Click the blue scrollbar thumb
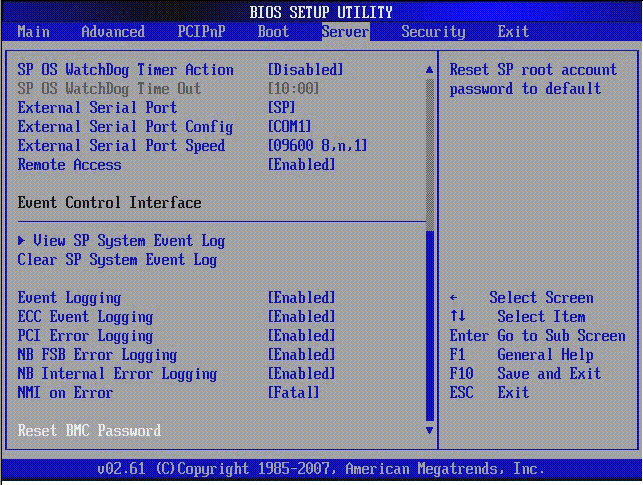 pos(430,326)
